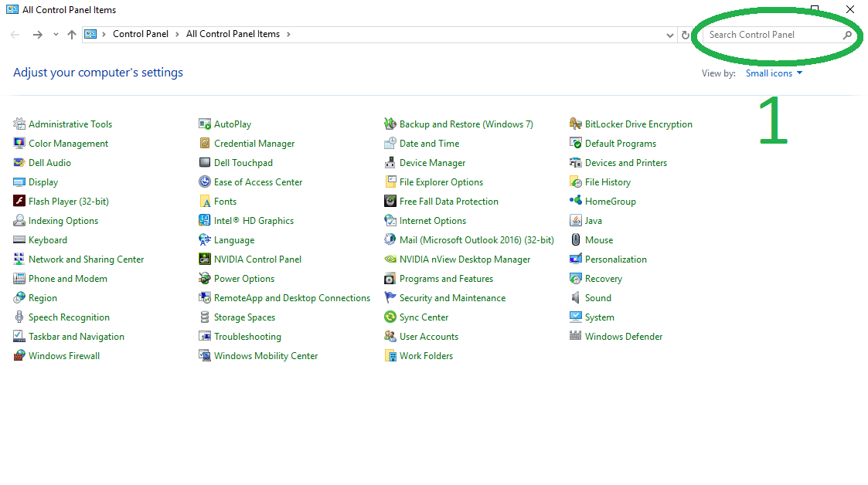The height and width of the screenshot is (485, 868).
Task: Click the Windows Defender icon
Action: tap(576, 337)
